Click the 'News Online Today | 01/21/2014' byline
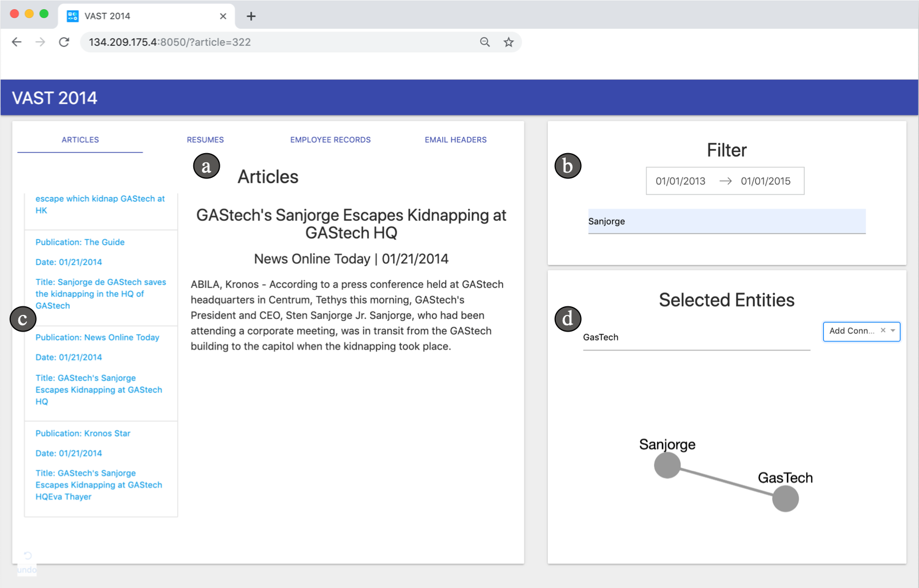This screenshot has width=919, height=588. coord(351,259)
